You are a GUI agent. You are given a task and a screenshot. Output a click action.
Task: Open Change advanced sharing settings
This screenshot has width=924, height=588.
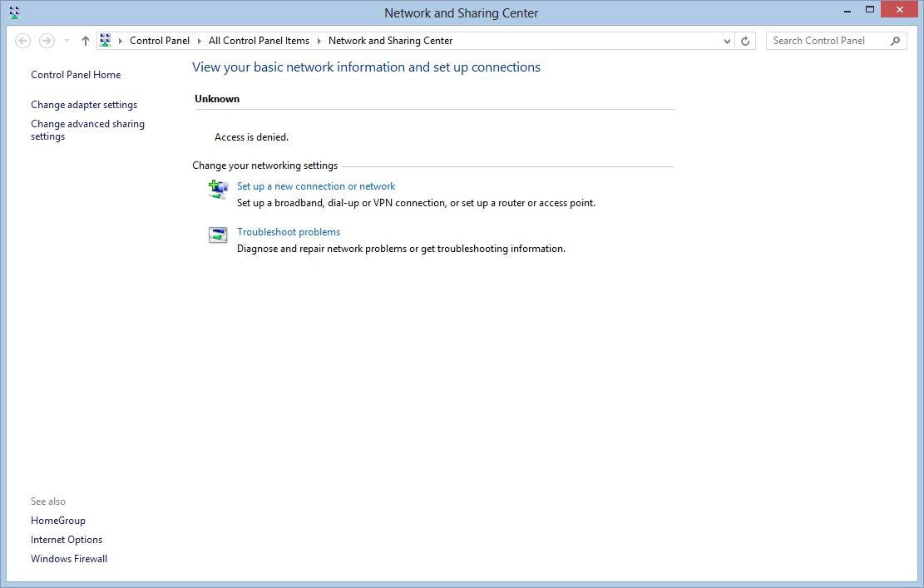(87, 131)
